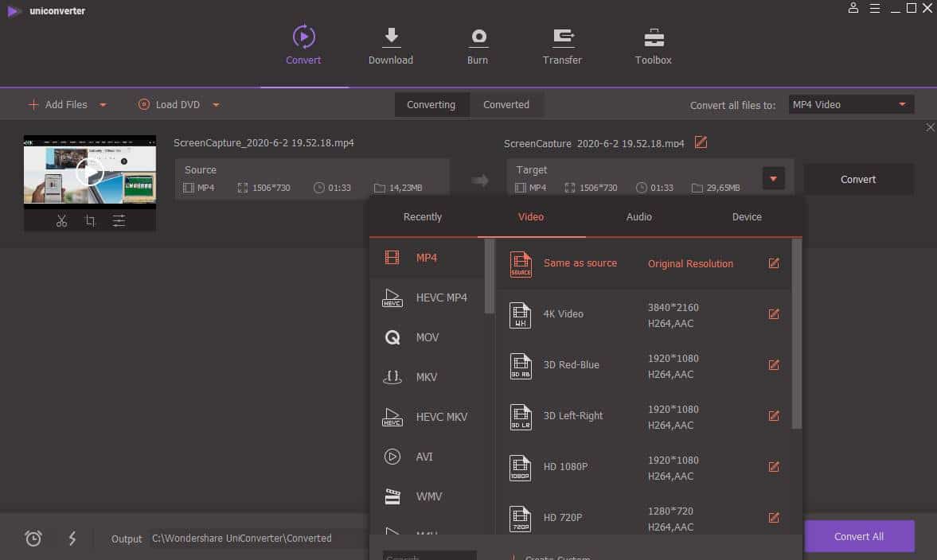The width and height of the screenshot is (937, 560).
Task: Select the Trim scissors icon under the thumbnail
Action: (61, 220)
